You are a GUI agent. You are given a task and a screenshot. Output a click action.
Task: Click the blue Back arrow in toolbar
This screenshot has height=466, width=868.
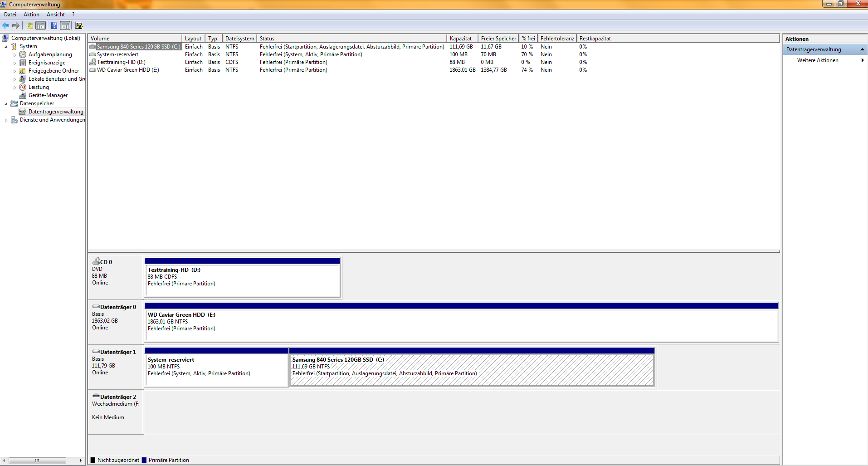pyautogui.click(x=5, y=25)
